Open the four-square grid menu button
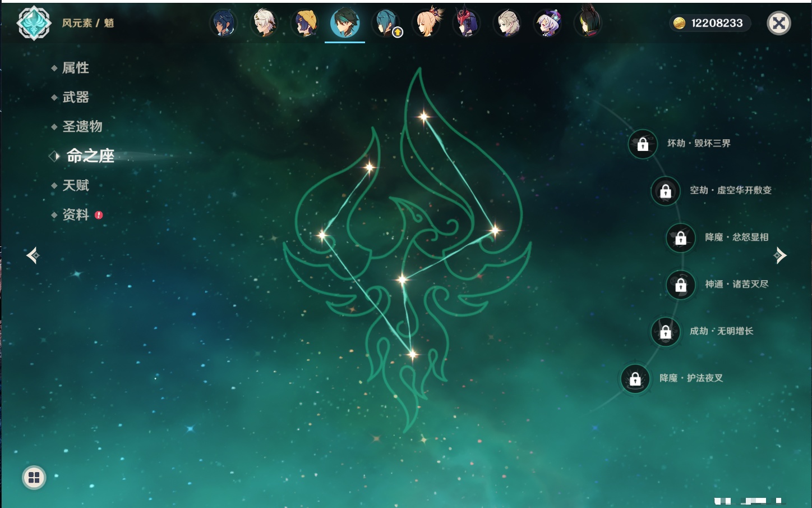The width and height of the screenshot is (812, 508). point(34,478)
